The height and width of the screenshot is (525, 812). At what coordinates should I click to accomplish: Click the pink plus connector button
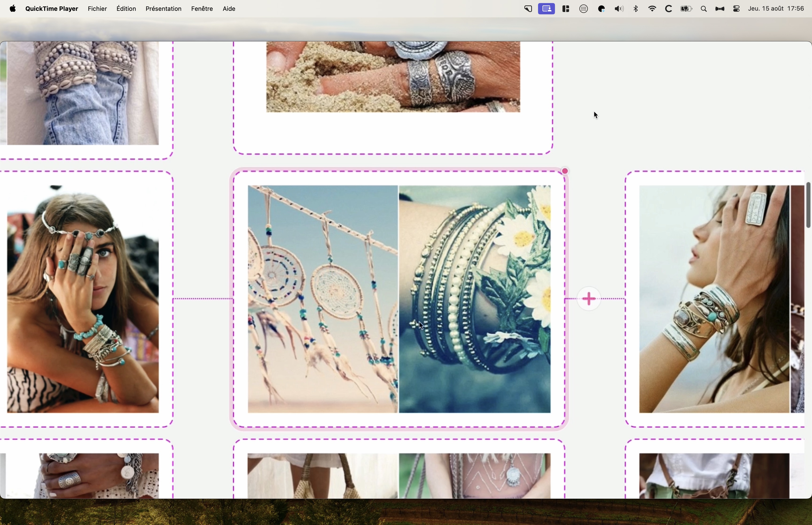click(589, 299)
